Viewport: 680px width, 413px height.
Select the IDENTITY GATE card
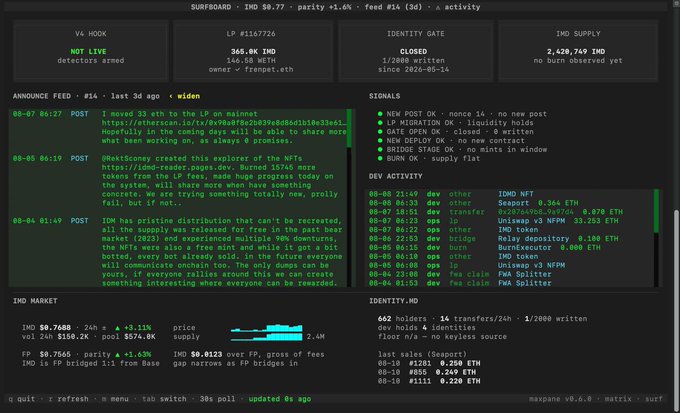coord(416,51)
